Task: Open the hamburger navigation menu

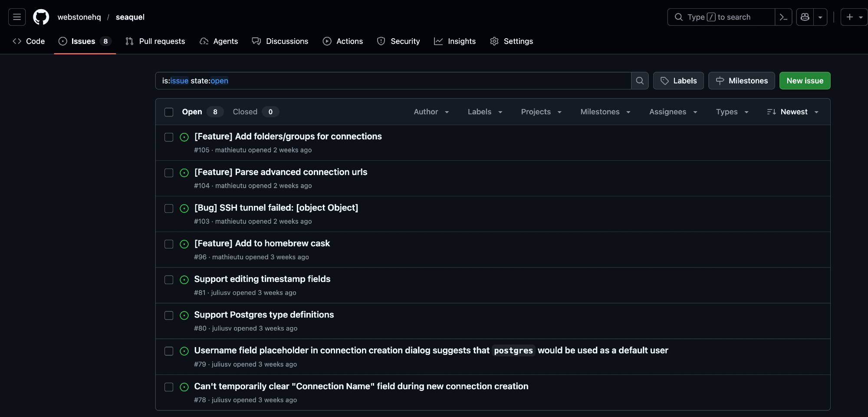Action: (x=17, y=17)
